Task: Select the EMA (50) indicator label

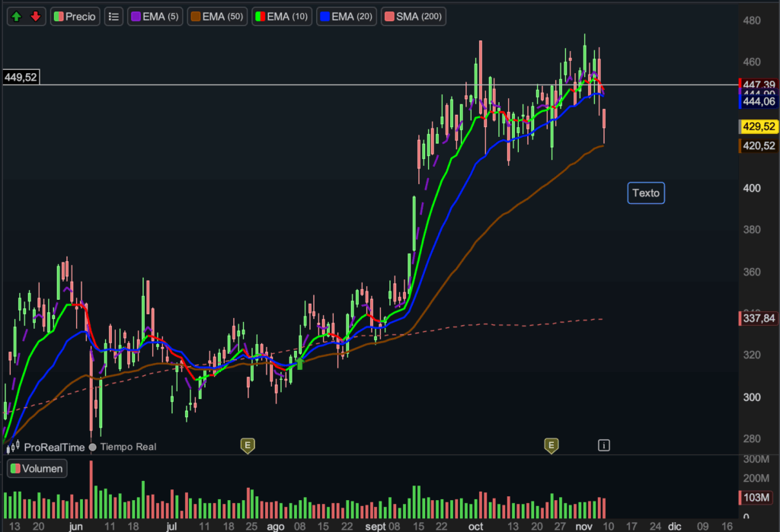Action: coord(217,16)
